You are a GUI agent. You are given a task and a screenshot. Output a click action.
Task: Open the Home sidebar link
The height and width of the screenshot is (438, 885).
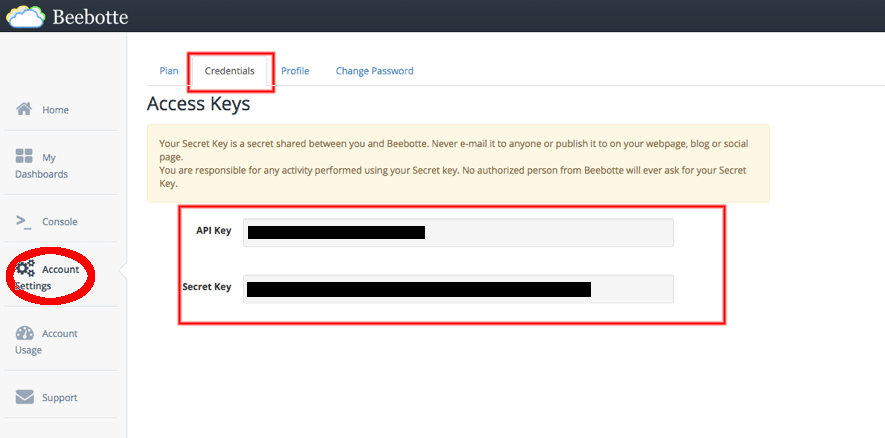point(55,110)
